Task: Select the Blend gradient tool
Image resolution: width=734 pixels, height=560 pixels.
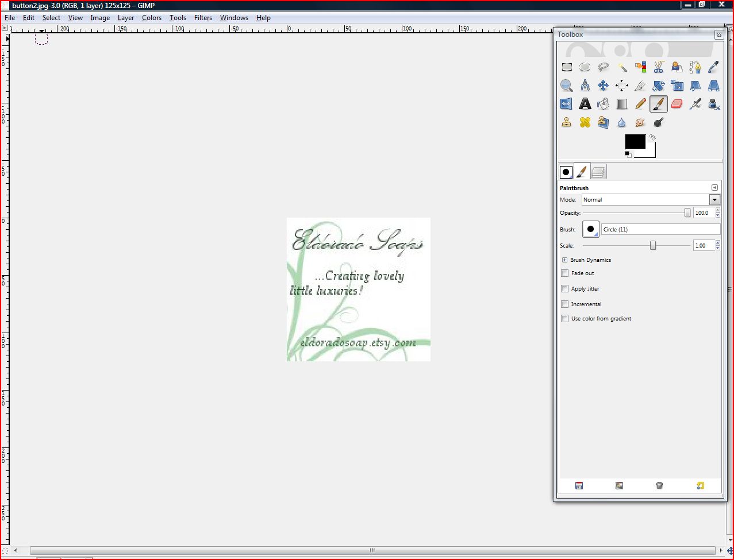Action: 622,104
